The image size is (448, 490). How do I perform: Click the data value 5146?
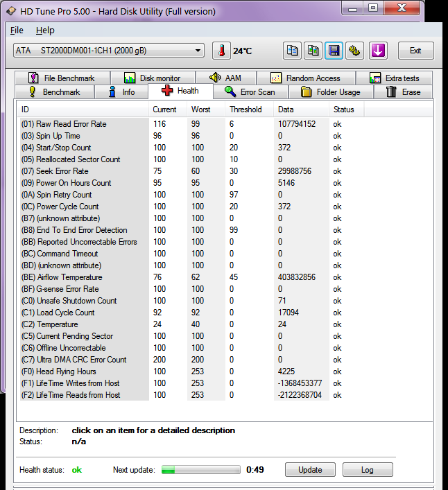(x=286, y=183)
